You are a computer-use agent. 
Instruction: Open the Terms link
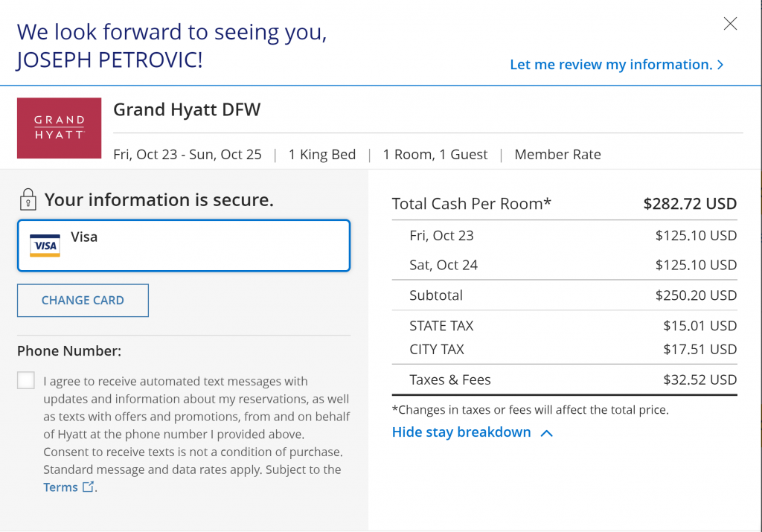[60, 487]
